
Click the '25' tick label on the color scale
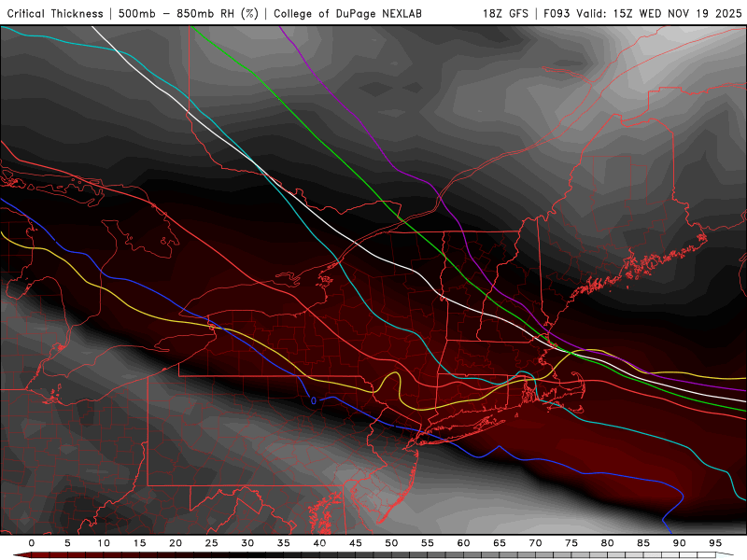212,543
